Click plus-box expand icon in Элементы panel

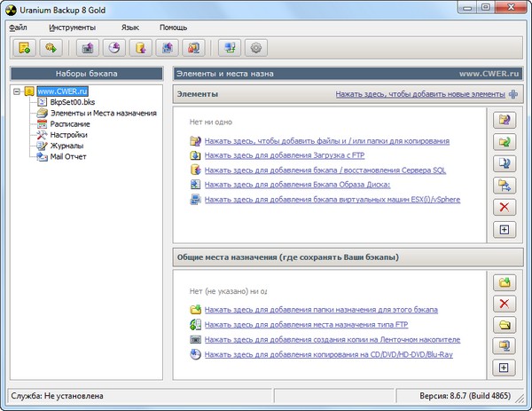point(504,230)
